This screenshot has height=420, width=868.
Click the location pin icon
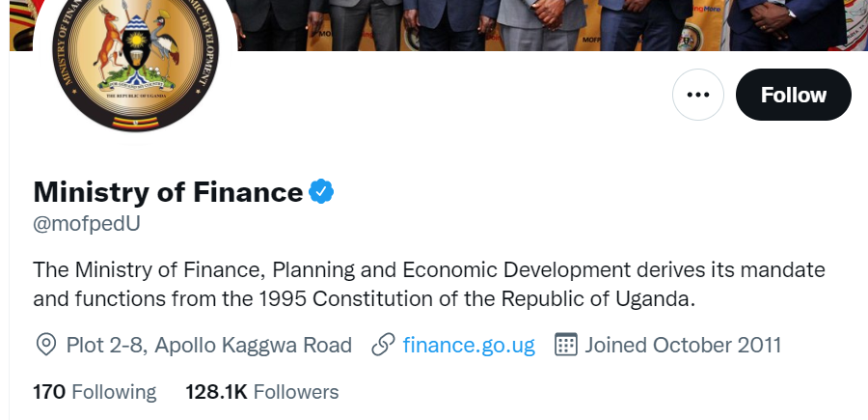[x=45, y=345]
